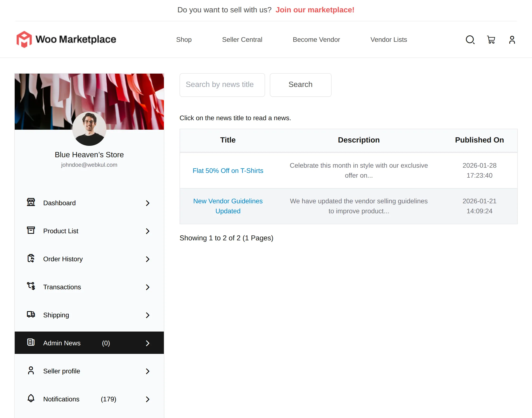Select the Transactions currency icon

[31, 287]
